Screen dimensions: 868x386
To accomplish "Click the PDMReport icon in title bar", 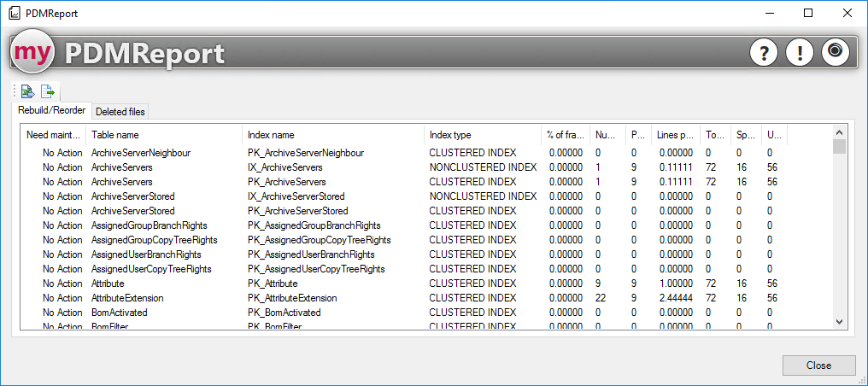I will click(14, 14).
